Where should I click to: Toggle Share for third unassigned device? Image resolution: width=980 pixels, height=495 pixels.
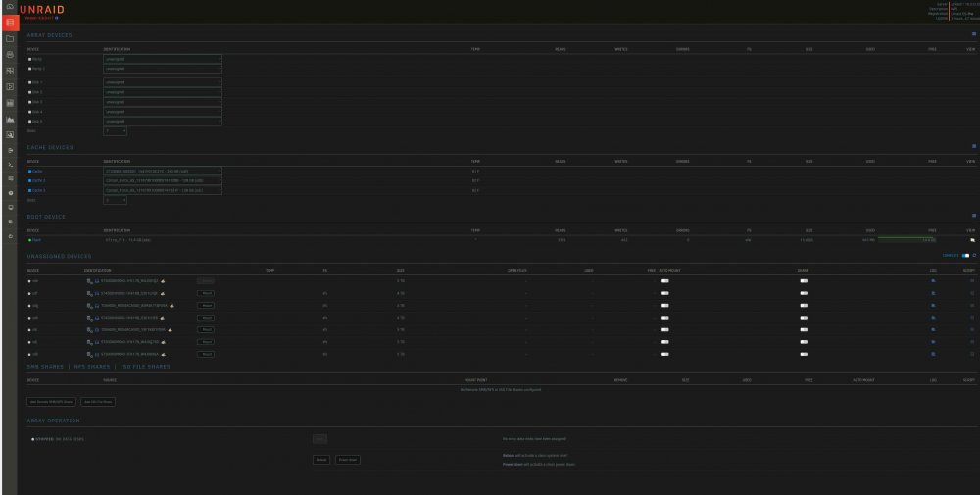click(804, 306)
